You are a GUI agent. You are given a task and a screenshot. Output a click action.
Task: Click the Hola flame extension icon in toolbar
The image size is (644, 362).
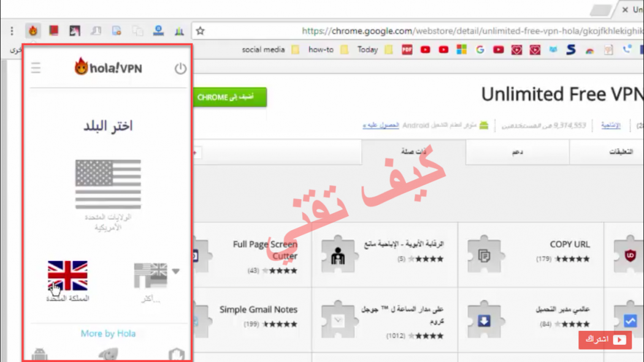point(33,31)
